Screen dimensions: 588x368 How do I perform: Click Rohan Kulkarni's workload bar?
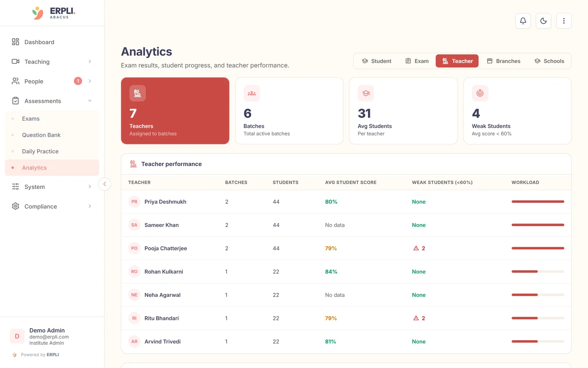538,272
